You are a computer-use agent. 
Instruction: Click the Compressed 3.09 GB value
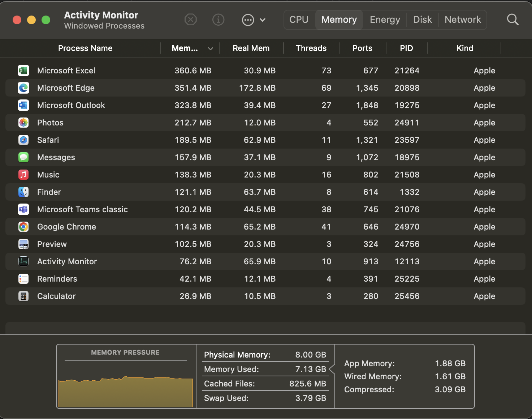point(450,389)
